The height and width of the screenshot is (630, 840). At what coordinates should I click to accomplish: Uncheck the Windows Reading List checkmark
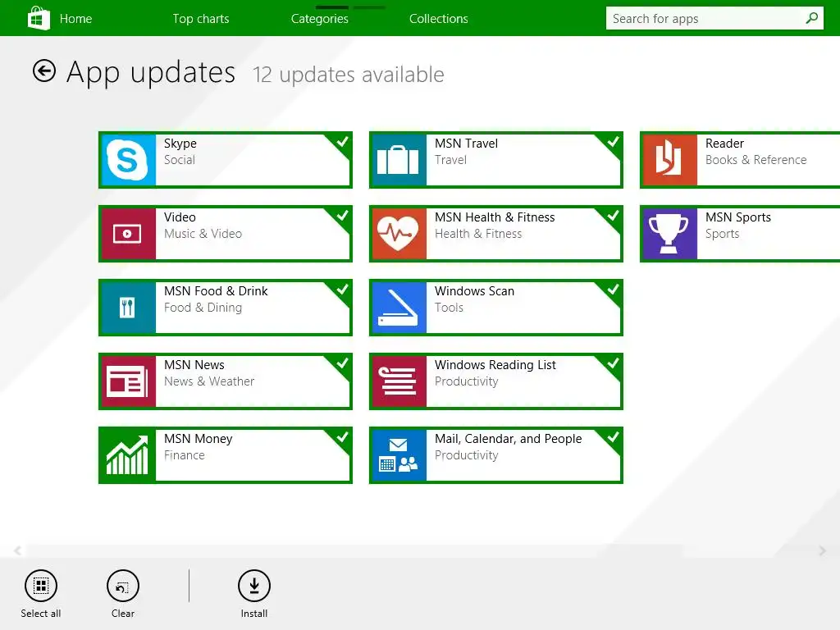click(612, 363)
